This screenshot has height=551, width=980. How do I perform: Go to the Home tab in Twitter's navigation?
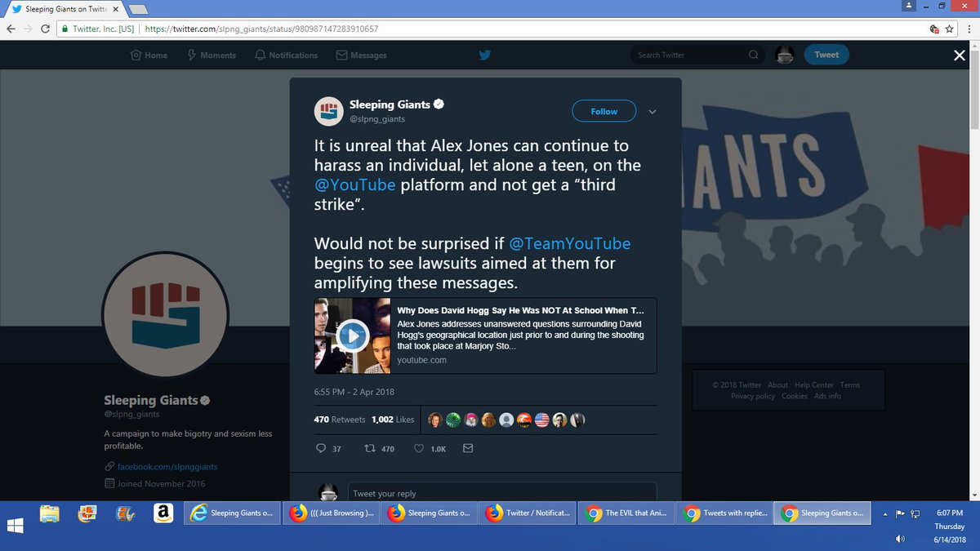[149, 55]
